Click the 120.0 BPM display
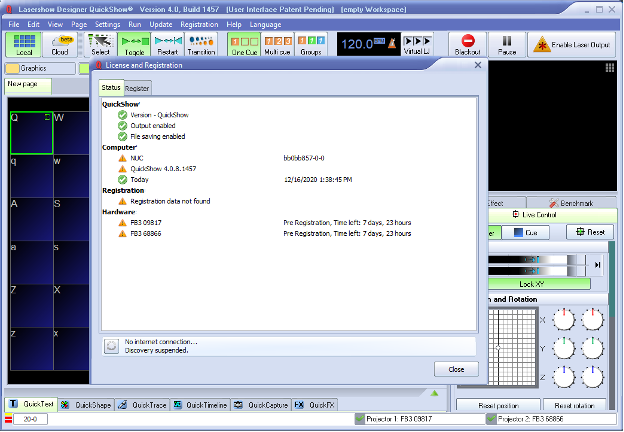Image resolution: width=624 pixels, height=432 pixels. click(x=362, y=44)
